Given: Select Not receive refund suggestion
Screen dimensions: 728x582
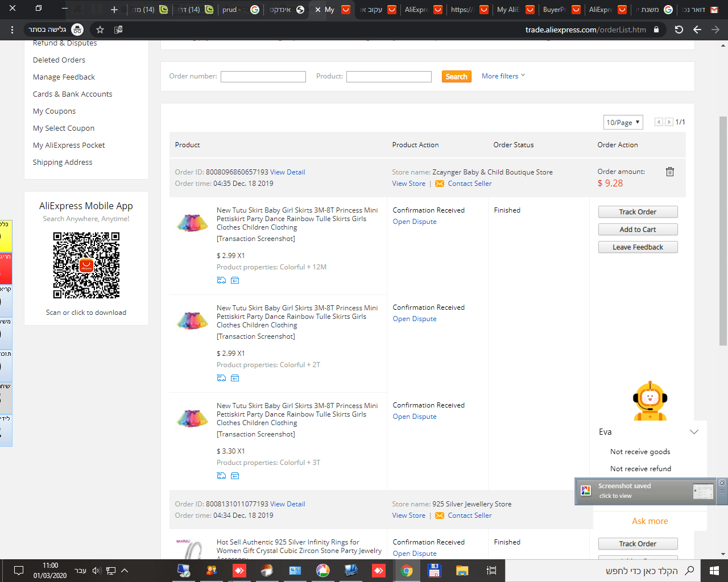Looking at the screenshot, I should (x=640, y=469).
